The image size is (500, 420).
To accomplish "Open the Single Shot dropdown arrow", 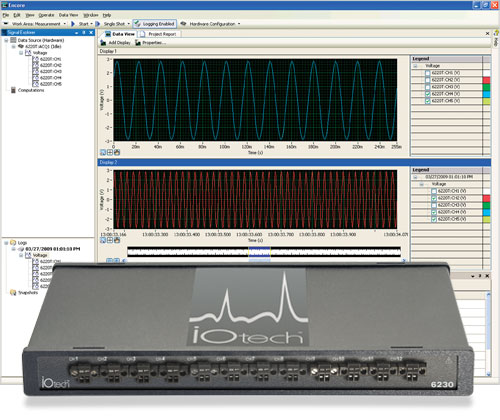I will [129, 24].
